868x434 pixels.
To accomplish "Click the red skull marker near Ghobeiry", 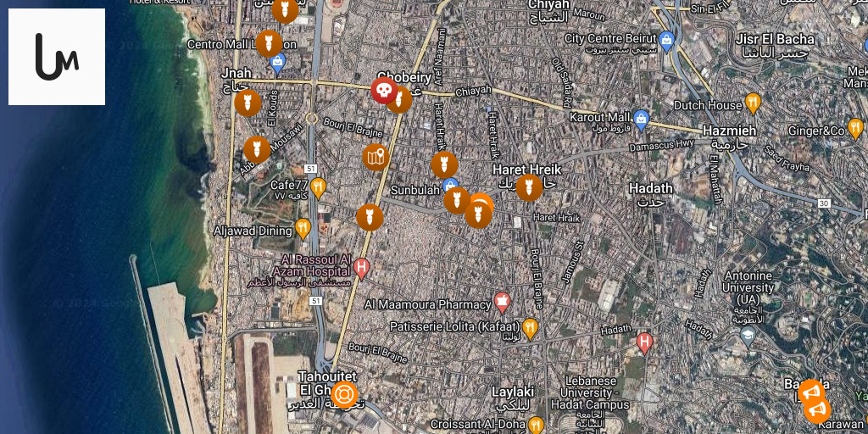I will tap(384, 90).
